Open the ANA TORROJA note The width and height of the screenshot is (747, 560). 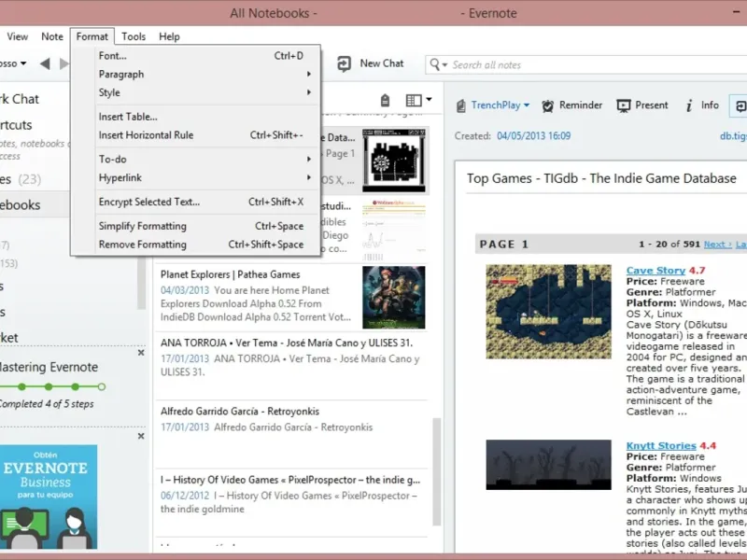point(291,366)
